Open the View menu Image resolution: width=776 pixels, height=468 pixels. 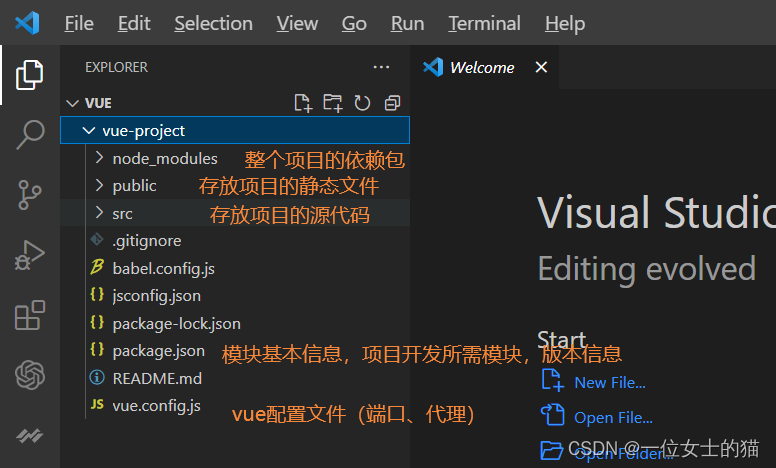pos(297,23)
